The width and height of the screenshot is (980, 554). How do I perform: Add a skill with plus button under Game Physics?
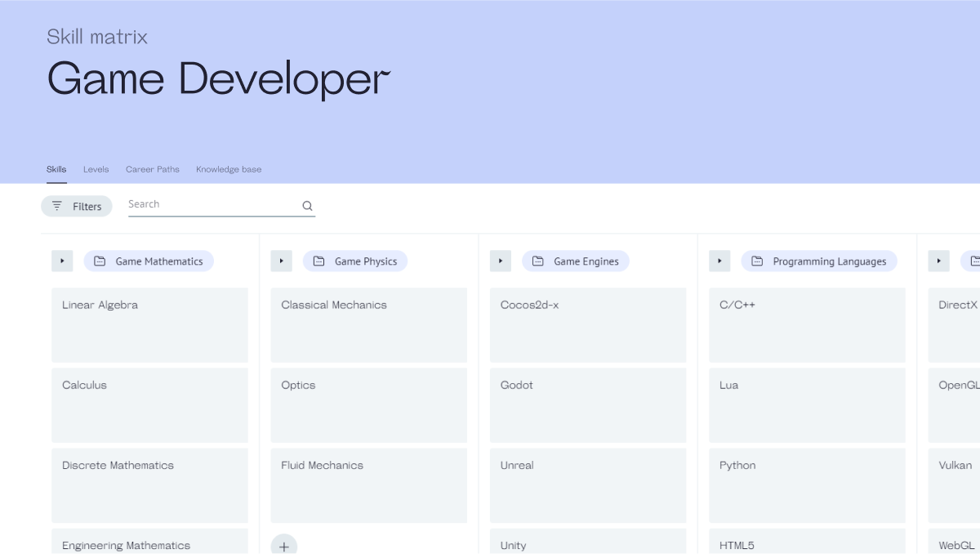point(284,546)
